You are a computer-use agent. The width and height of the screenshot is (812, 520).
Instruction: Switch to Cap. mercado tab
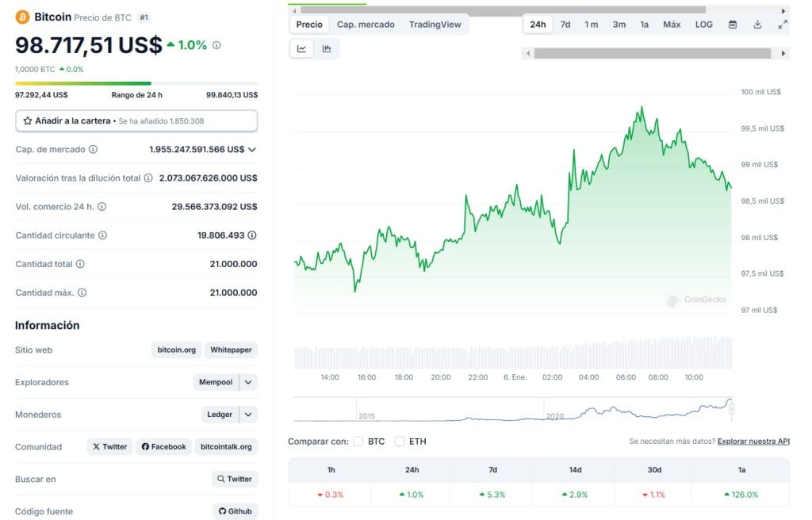click(366, 25)
